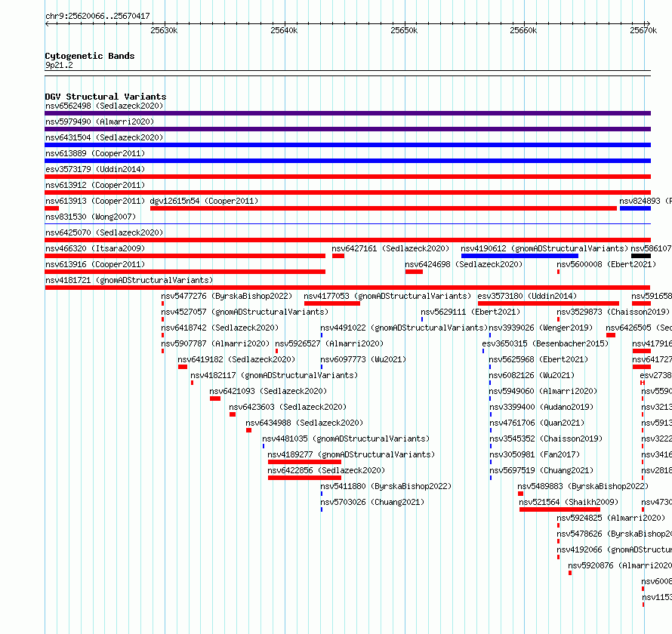The image size is (672, 634).
Task: Click nsv4182117 (gnomADStructuralVariants) label
Action: click(274, 375)
